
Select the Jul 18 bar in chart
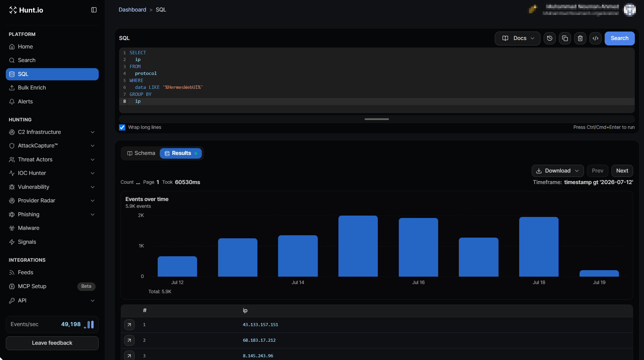pyautogui.click(x=539, y=246)
